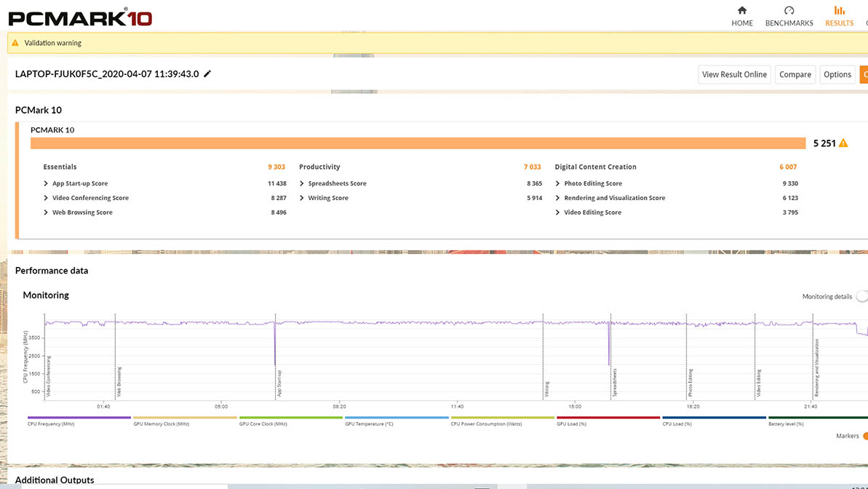Toggle the Markers switch
This screenshot has width=868, height=489.
coord(865,436)
